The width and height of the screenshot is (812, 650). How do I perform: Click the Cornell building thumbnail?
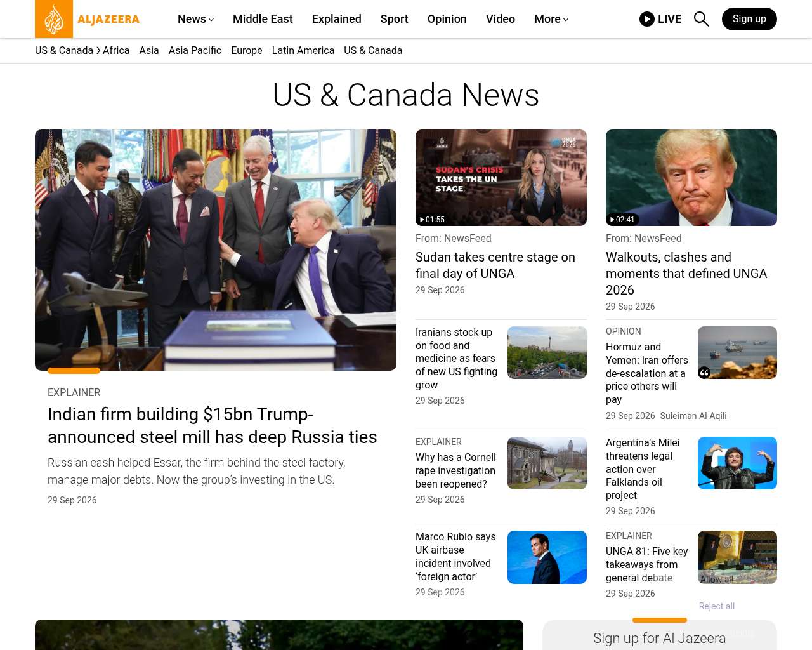click(x=547, y=463)
